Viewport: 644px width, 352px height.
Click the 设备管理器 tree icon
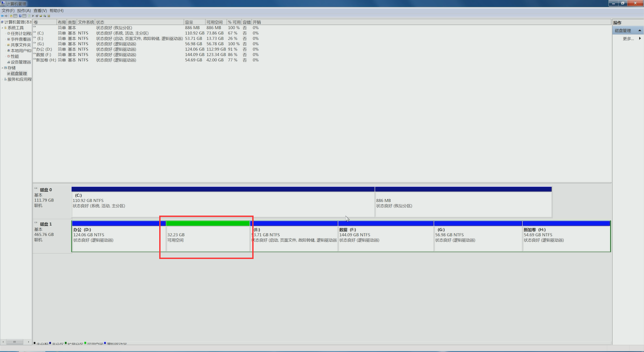tap(8, 63)
